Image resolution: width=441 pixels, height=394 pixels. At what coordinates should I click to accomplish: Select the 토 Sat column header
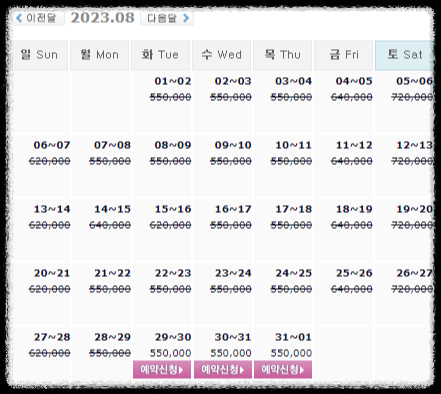pyautogui.click(x=405, y=55)
